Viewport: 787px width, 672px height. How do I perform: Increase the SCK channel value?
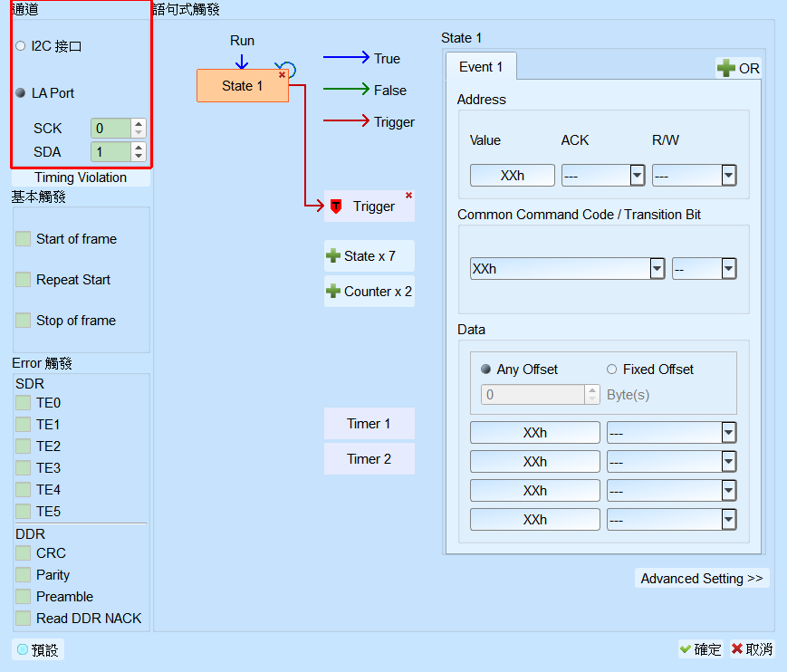[139, 123]
